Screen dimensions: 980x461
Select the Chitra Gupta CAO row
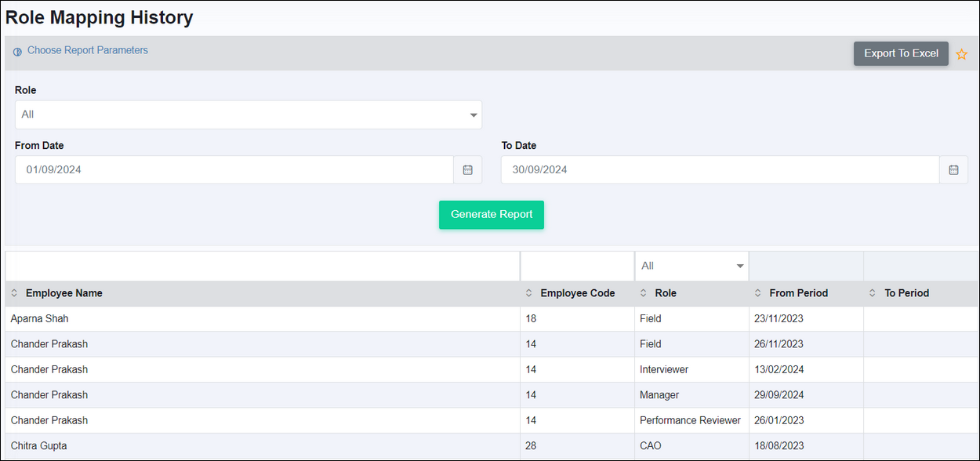click(490, 446)
